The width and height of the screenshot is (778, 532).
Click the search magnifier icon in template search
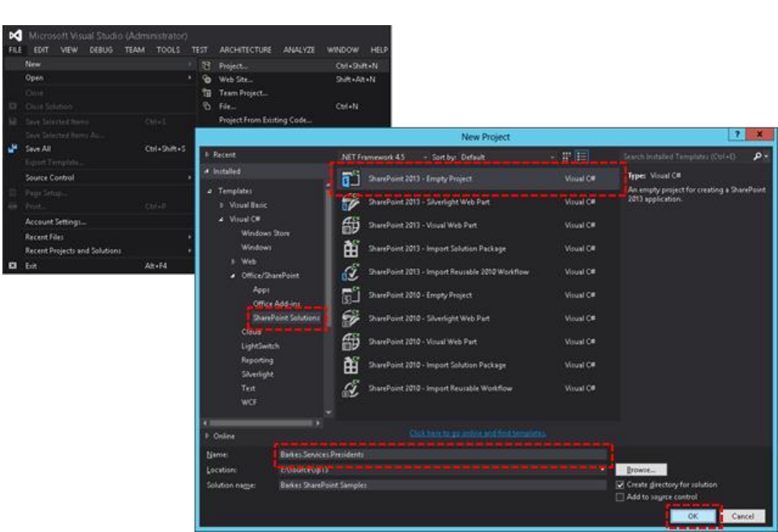[757, 157]
